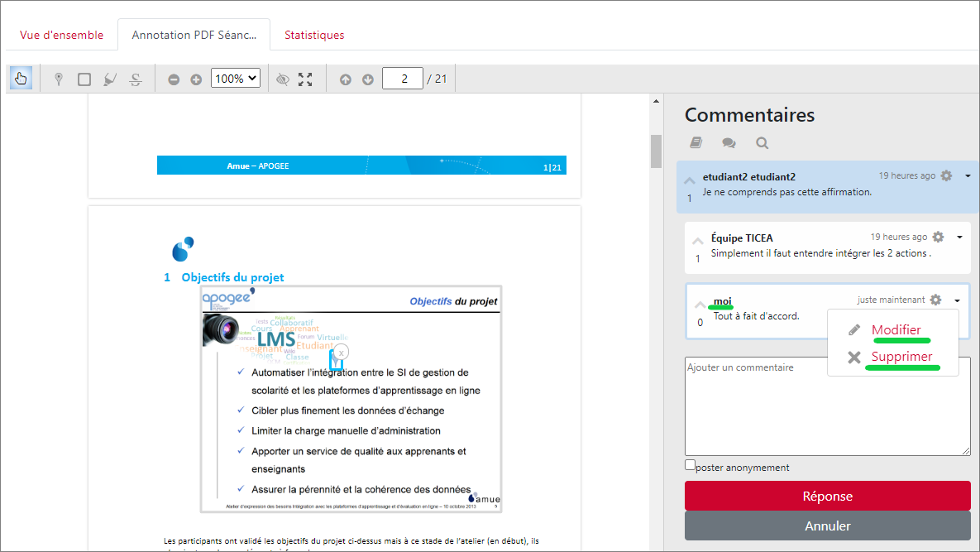The width and height of the screenshot is (980, 552).
Task: Enter fullscreen mode via expand icon
Action: pos(305,79)
